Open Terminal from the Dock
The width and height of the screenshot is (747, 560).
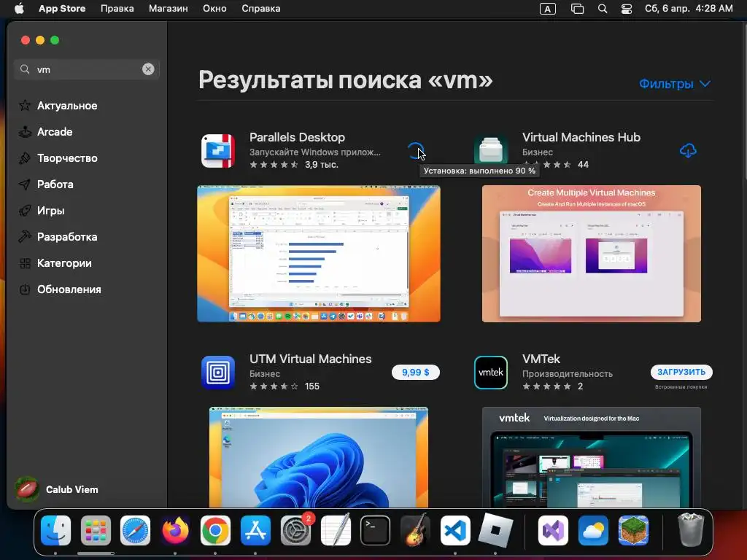point(376,530)
